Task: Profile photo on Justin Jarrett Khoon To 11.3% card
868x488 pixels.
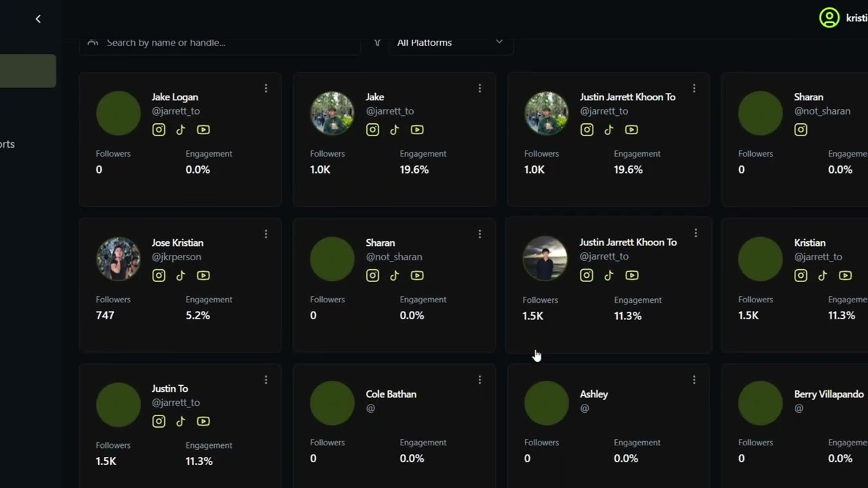Action: point(545,258)
